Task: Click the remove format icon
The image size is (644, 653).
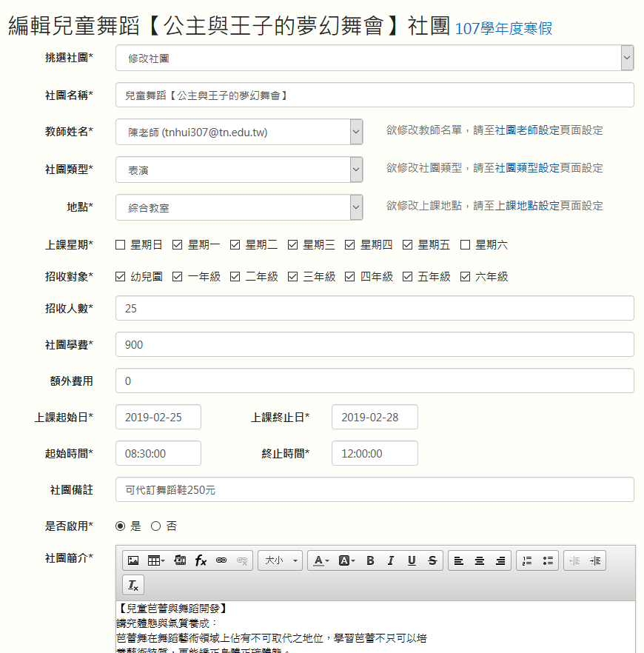Action: (133, 586)
